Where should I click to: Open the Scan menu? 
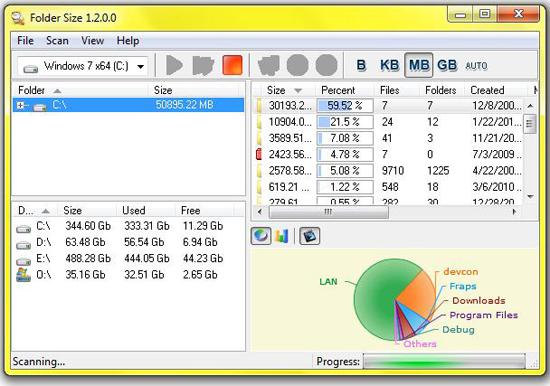click(57, 41)
